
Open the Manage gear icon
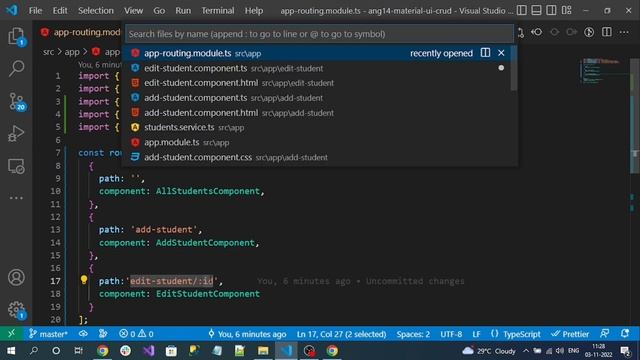16,310
